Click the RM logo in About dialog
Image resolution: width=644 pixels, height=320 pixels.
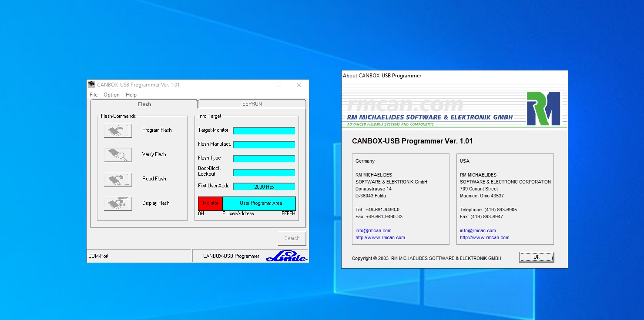(x=543, y=109)
